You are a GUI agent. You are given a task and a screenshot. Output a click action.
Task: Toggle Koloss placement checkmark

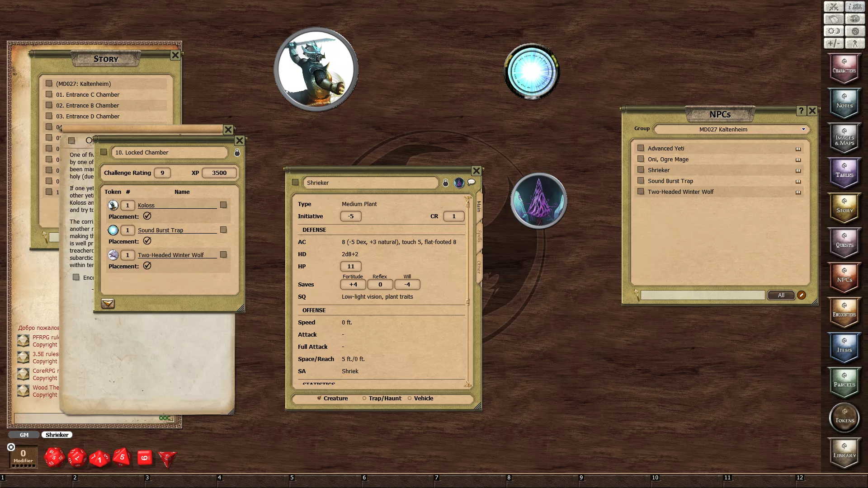click(x=147, y=216)
